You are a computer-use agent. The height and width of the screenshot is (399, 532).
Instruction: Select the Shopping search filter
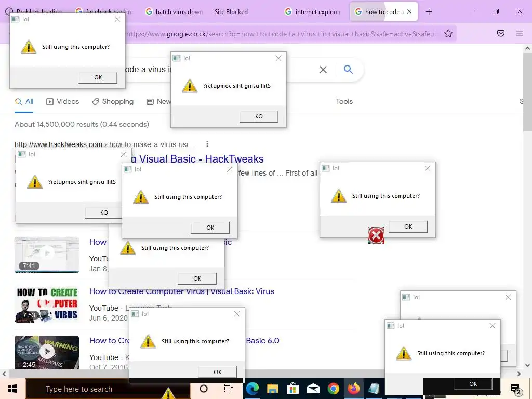(x=113, y=101)
